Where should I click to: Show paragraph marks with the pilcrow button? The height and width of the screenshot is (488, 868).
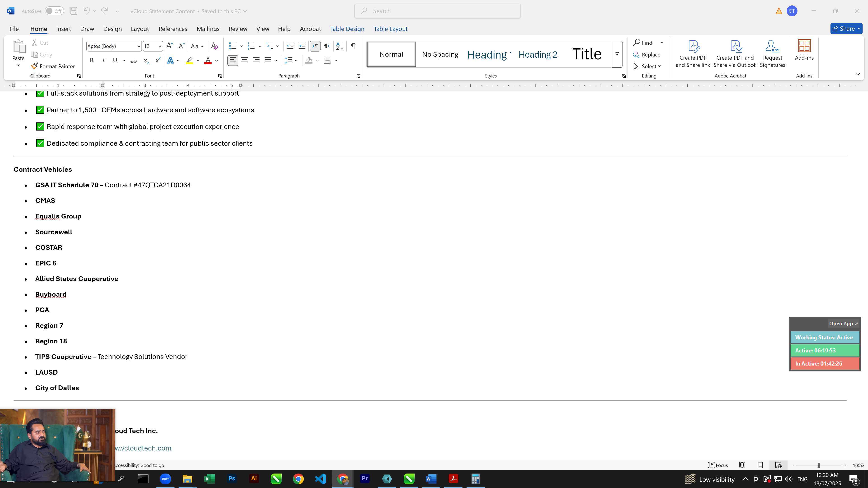pos(353,46)
